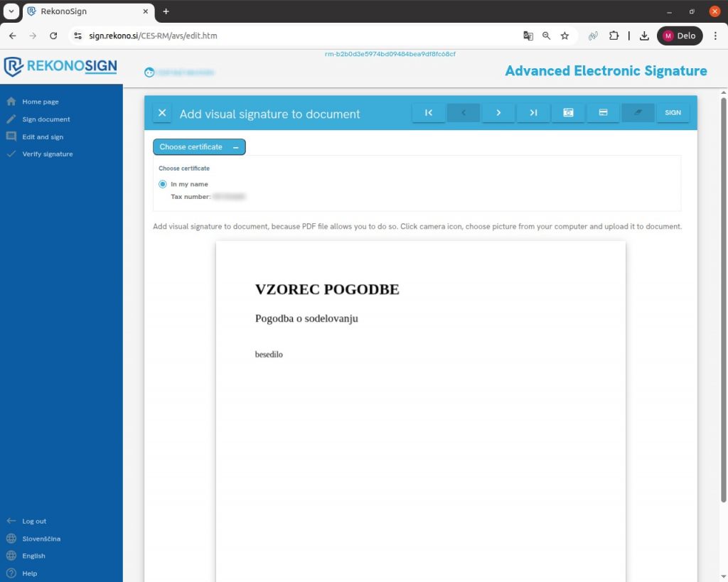Switch language to Slovenščina
Screen dimensions: 728x582
tap(41, 539)
